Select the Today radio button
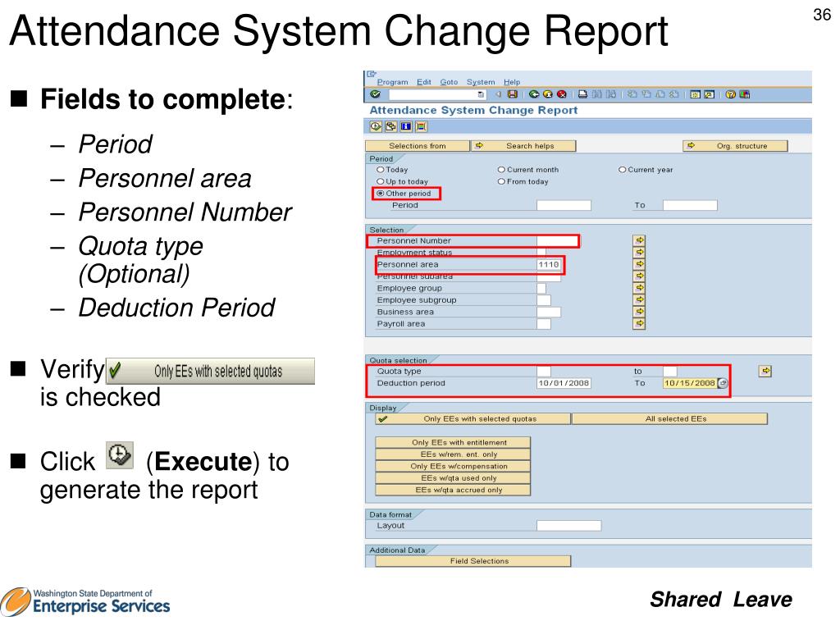Screen dimensions: 840x630 coord(381,169)
